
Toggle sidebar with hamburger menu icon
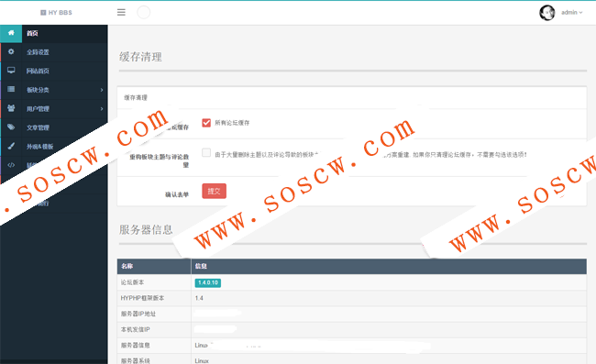click(x=121, y=13)
